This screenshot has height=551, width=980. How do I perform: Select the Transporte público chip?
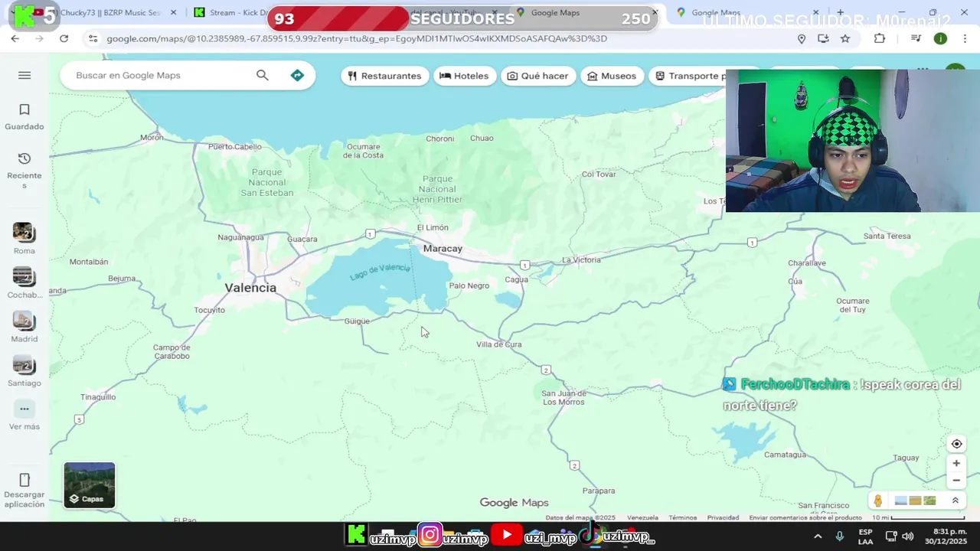688,76
